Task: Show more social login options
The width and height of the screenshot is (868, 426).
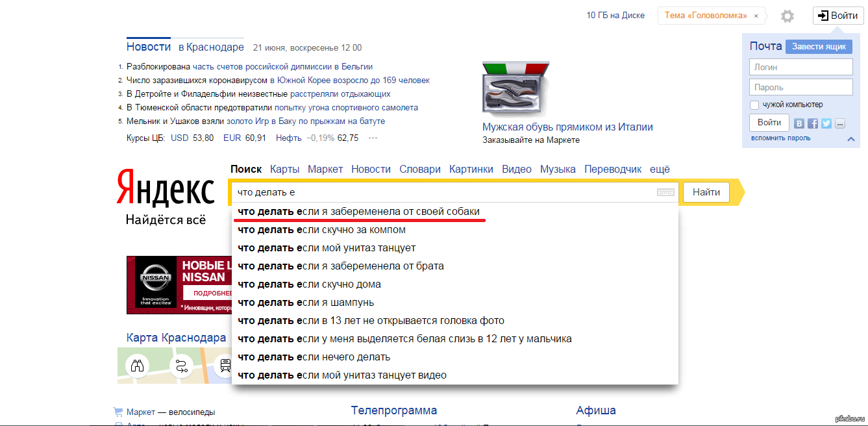Action: 839,123
